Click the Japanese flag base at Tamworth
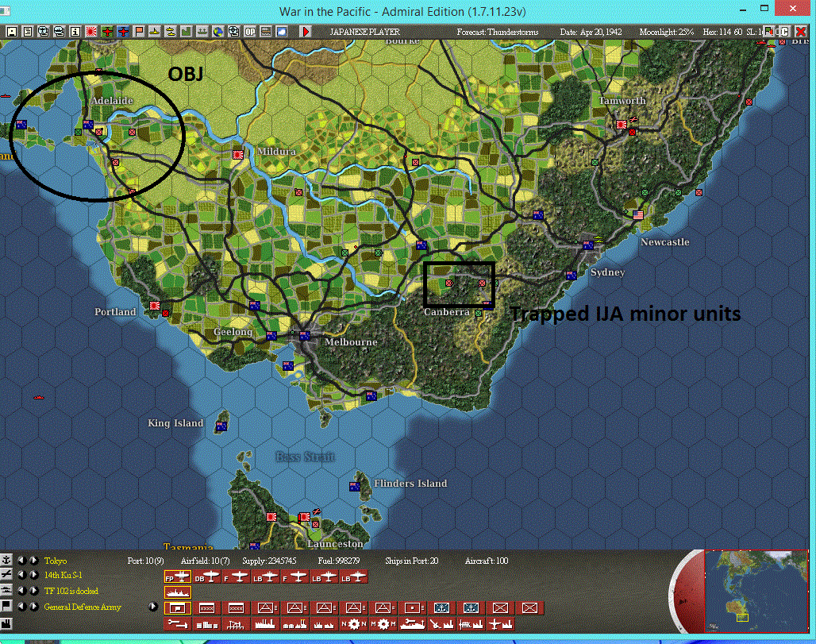The height and width of the screenshot is (644, 816). (x=621, y=125)
